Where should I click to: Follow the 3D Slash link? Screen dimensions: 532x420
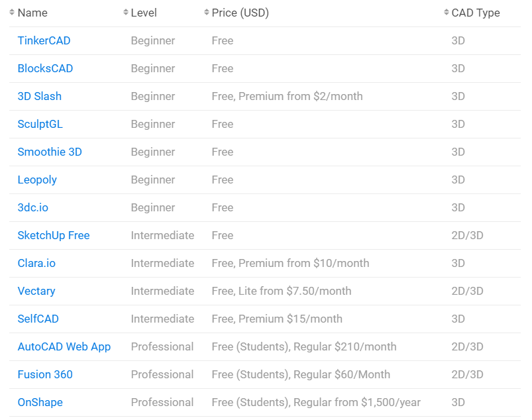pyautogui.click(x=39, y=96)
